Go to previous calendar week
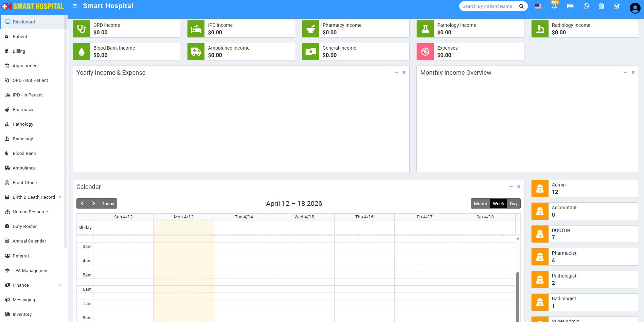The height and width of the screenshot is (322, 644). pyautogui.click(x=82, y=203)
